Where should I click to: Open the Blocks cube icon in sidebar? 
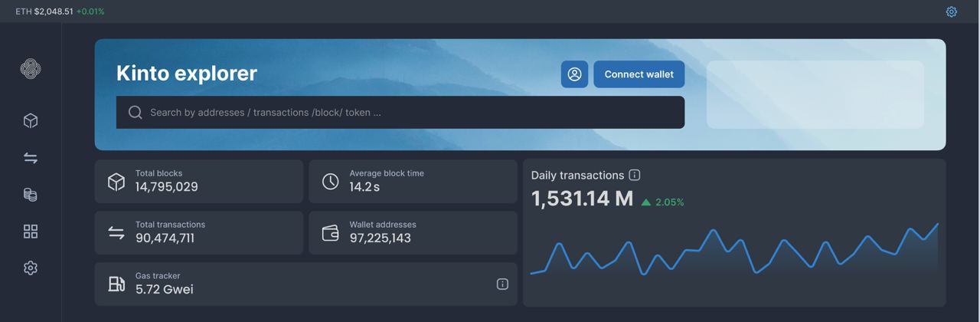click(x=31, y=121)
